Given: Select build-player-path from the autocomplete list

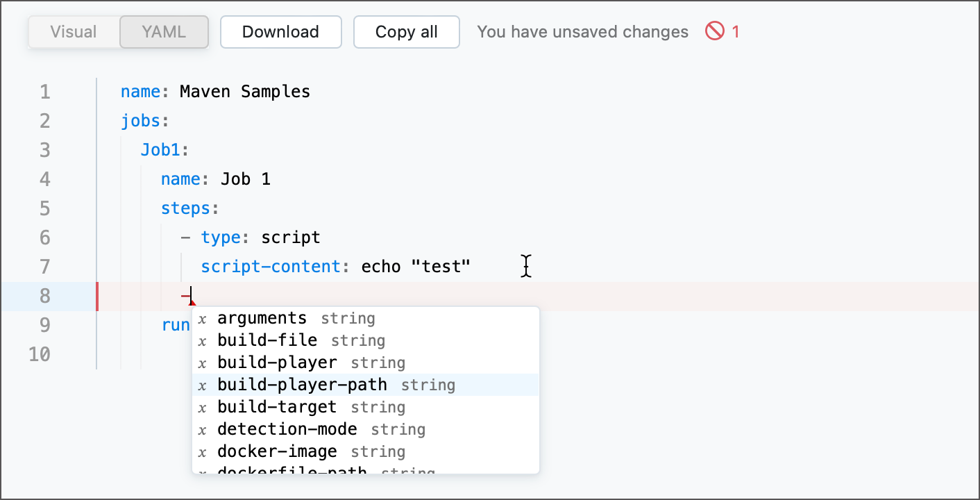Looking at the screenshot, I should [x=302, y=384].
